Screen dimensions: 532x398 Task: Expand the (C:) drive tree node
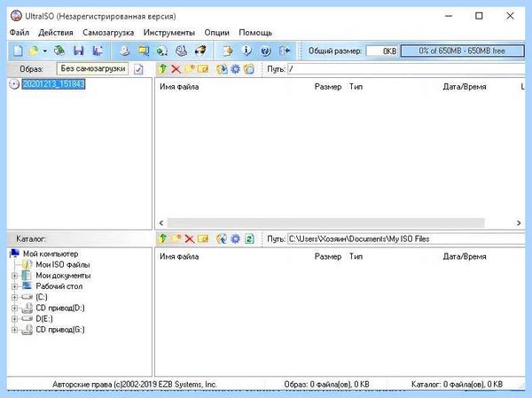click(x=14, y=297)
